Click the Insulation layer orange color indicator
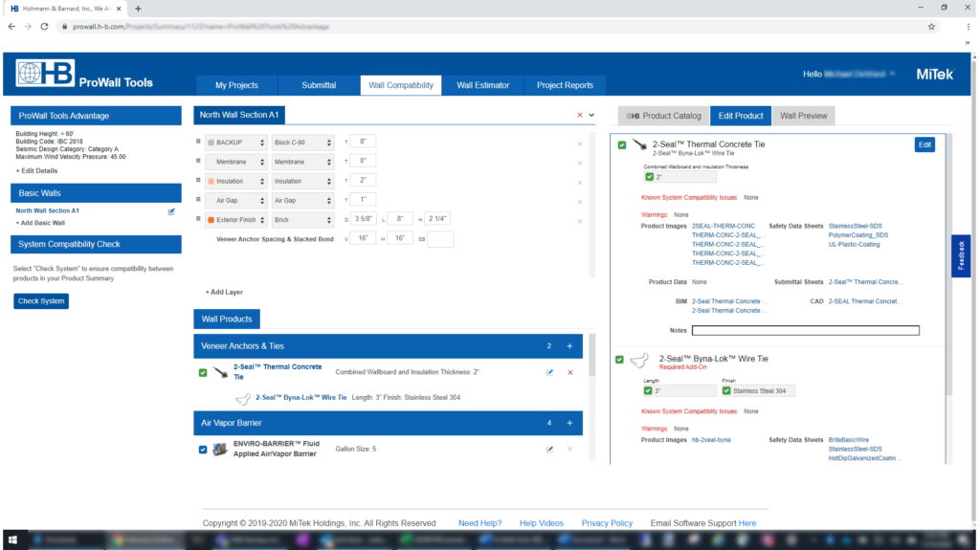 coord(212,181)
